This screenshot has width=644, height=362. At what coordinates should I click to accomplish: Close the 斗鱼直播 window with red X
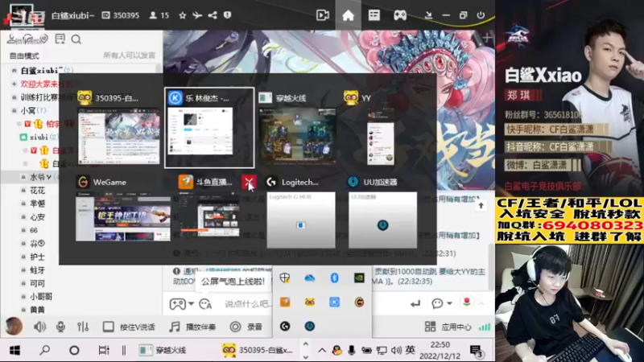click(249, 182)
